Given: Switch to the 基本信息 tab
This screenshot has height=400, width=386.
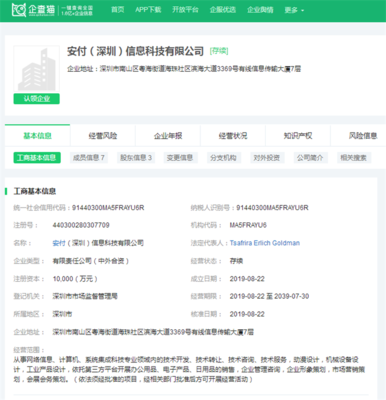Looking at the screenshot, I should coord(37,135).
